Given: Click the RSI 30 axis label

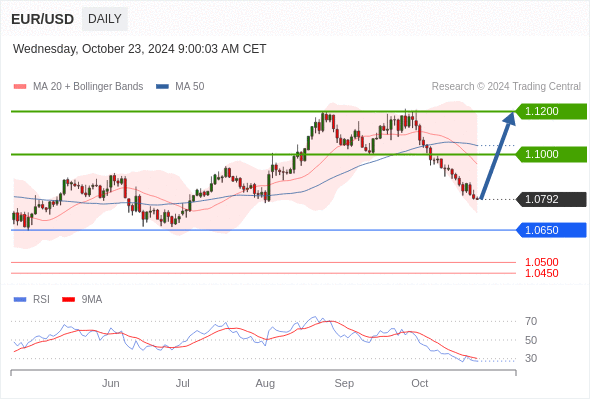Looking at the screenshot, I should click(x=531, y=358).
